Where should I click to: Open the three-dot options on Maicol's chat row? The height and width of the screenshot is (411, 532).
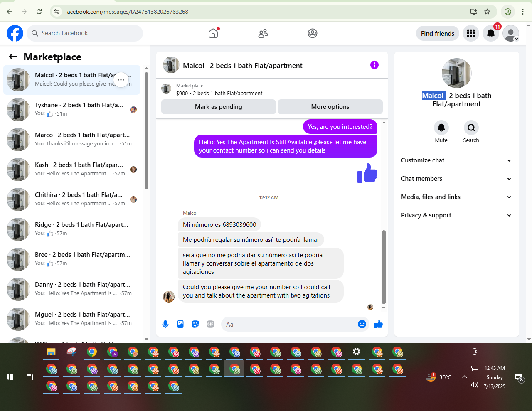point(121,80)
